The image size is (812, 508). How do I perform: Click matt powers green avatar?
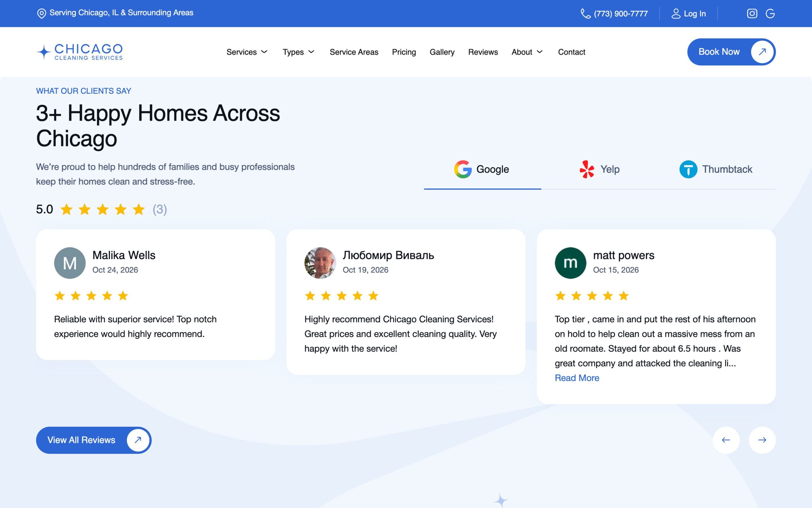(570, 263)
